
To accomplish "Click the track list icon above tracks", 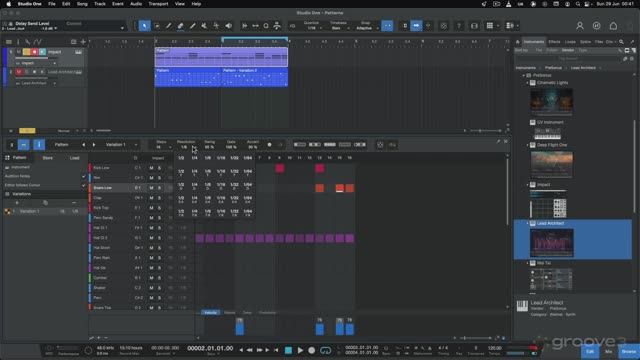I will point(9,42).
